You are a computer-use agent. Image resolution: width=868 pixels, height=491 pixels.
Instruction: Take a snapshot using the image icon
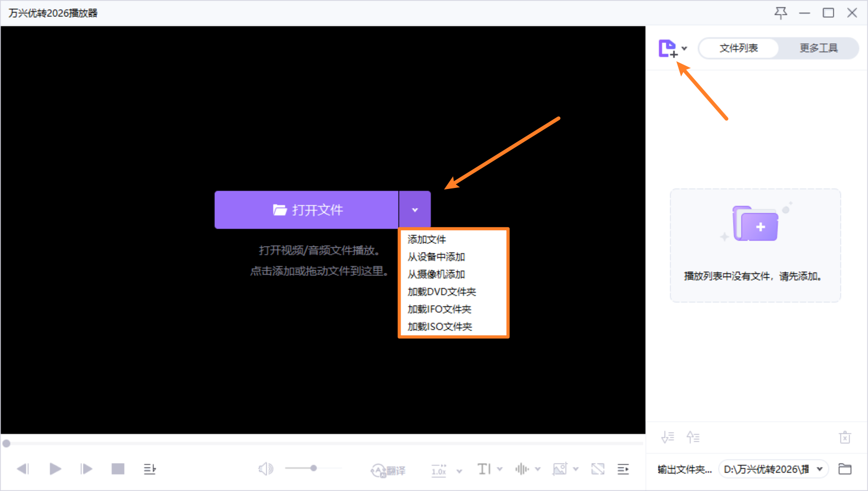coord(561,469)
